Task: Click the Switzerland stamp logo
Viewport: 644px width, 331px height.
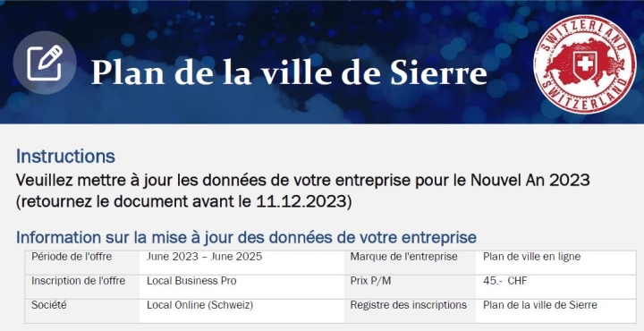Action: (584, 64)
